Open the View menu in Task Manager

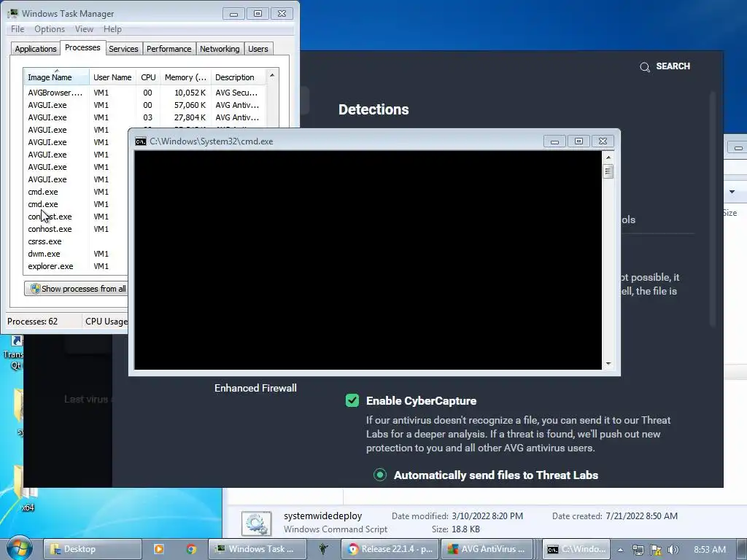84,29
